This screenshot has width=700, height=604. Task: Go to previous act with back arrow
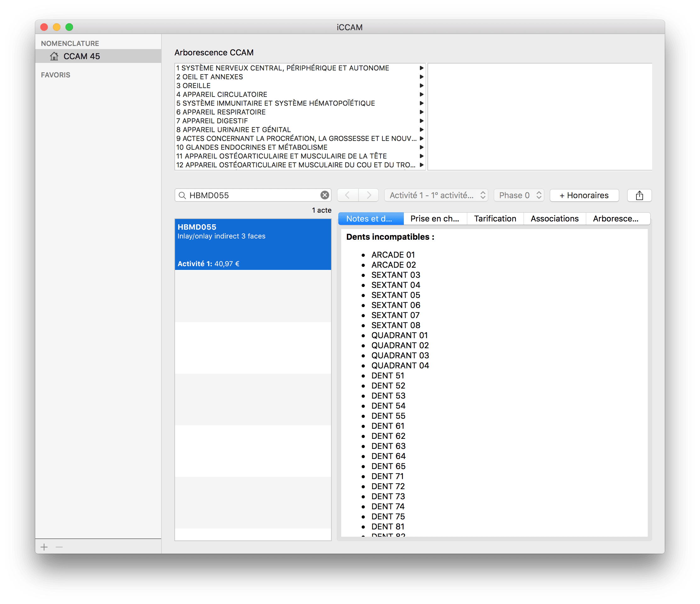347,195
